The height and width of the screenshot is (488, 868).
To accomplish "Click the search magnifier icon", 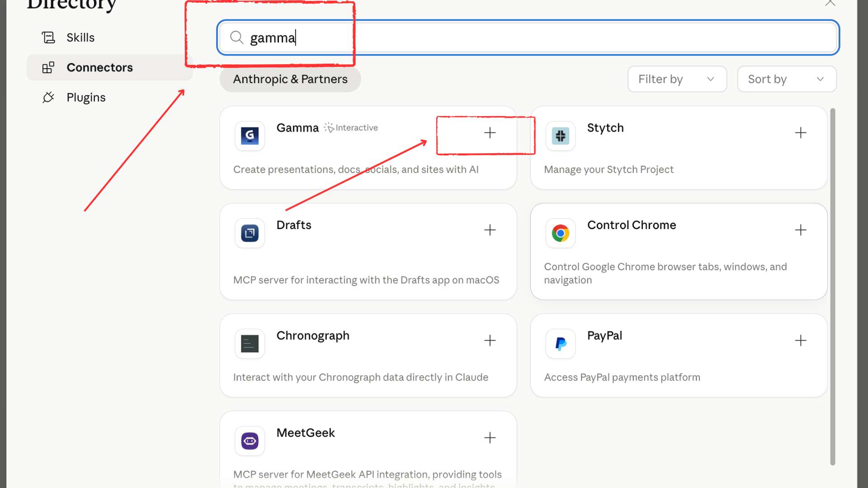I will (236, 38).
